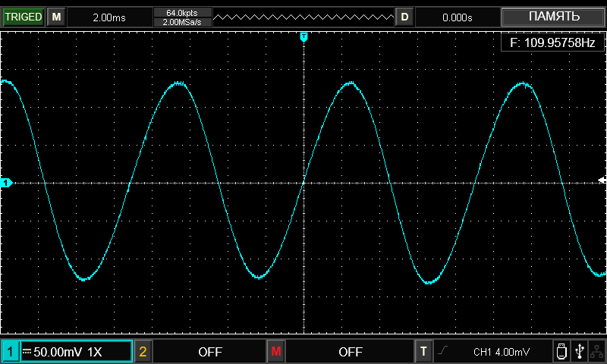Click the M timebase icon

click(x=57, y=17)
